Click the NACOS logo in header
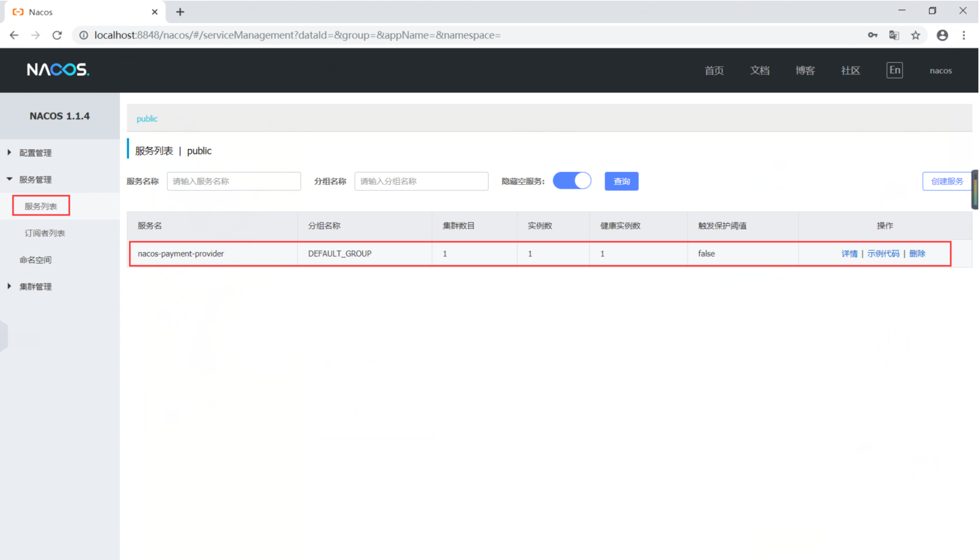 (58, 70)
